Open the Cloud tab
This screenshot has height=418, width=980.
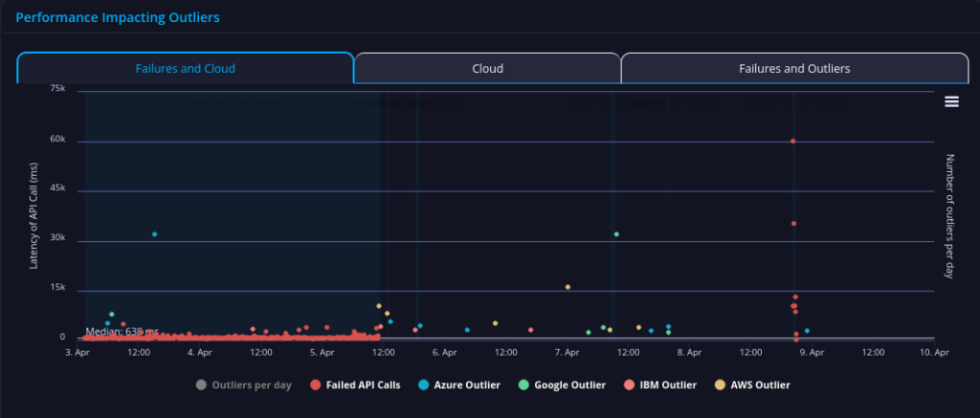pyautogui.click(x=487, y=69)
